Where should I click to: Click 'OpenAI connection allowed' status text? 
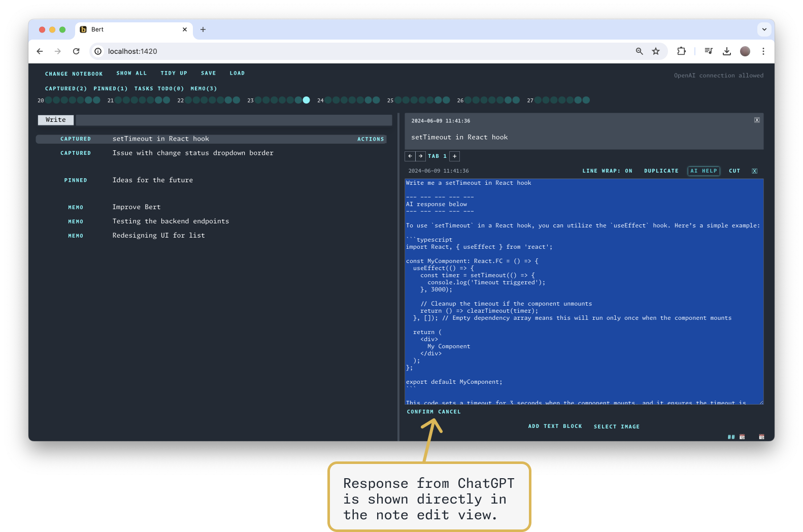[718, 76]
